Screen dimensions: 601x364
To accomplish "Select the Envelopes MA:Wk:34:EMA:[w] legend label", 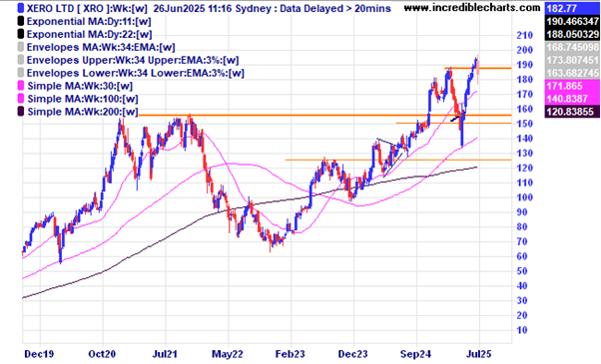I will tap(101, 47).
